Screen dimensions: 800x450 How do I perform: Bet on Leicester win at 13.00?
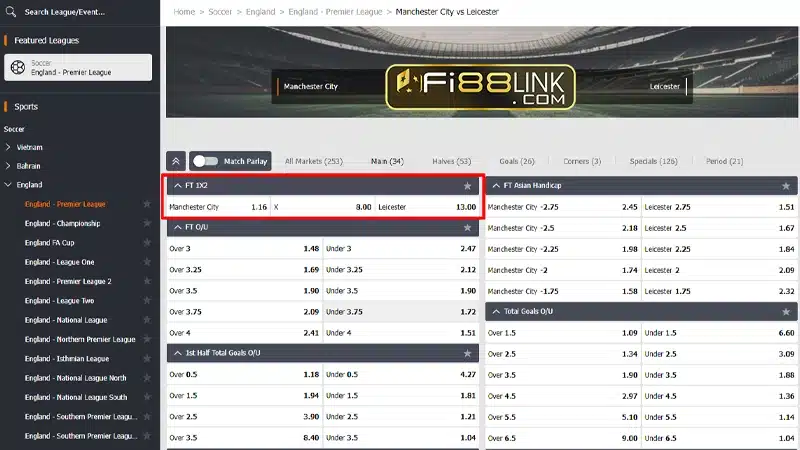coord(427,207)
